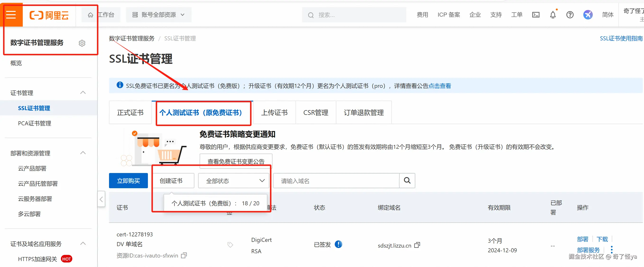Open the 全部状态 status dropdown

click(x=233, y=181)
